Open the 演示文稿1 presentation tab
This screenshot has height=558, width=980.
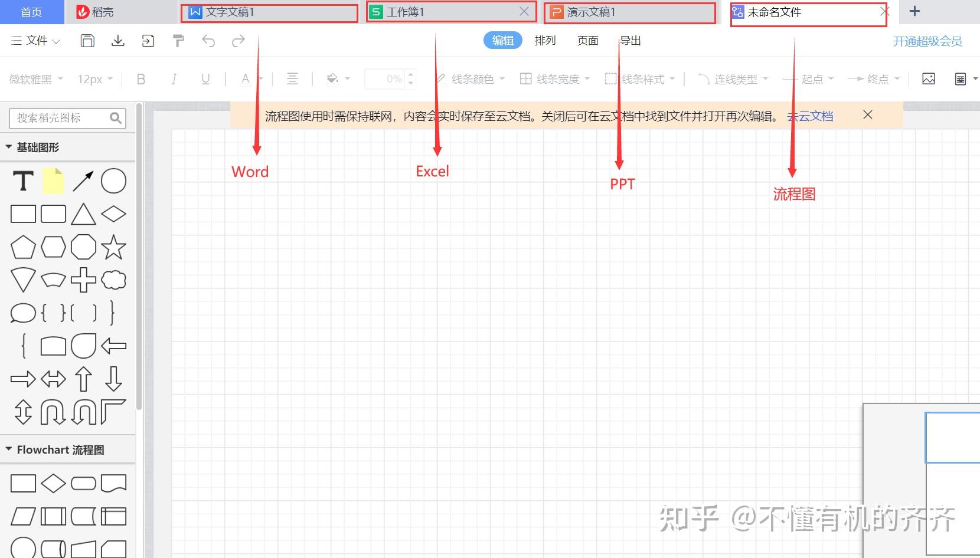coord(630,12)
